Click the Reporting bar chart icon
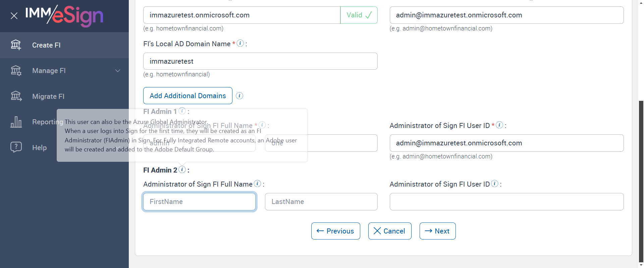 click(x=16, y=122)
